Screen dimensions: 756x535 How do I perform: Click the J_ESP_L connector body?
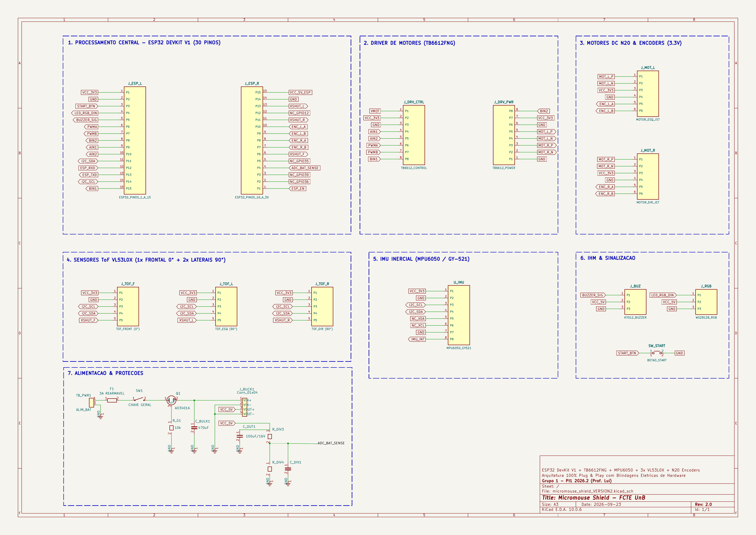click(x=135, y=140)
